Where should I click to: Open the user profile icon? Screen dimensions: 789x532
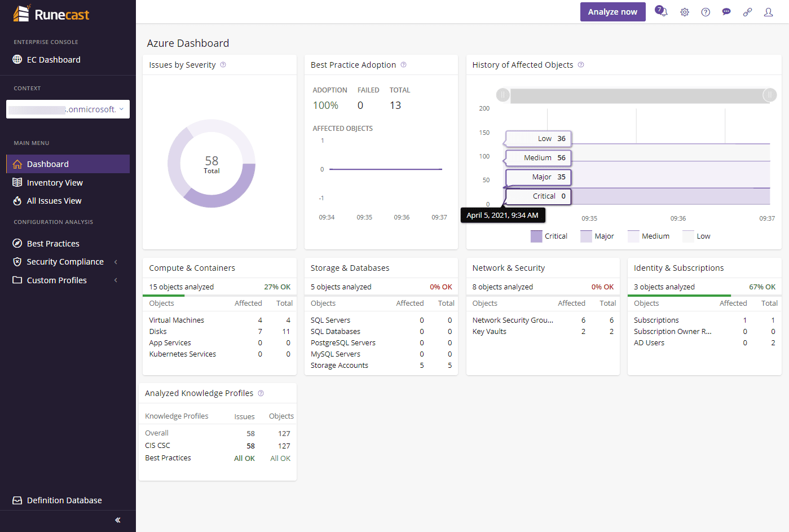[768, 12]
